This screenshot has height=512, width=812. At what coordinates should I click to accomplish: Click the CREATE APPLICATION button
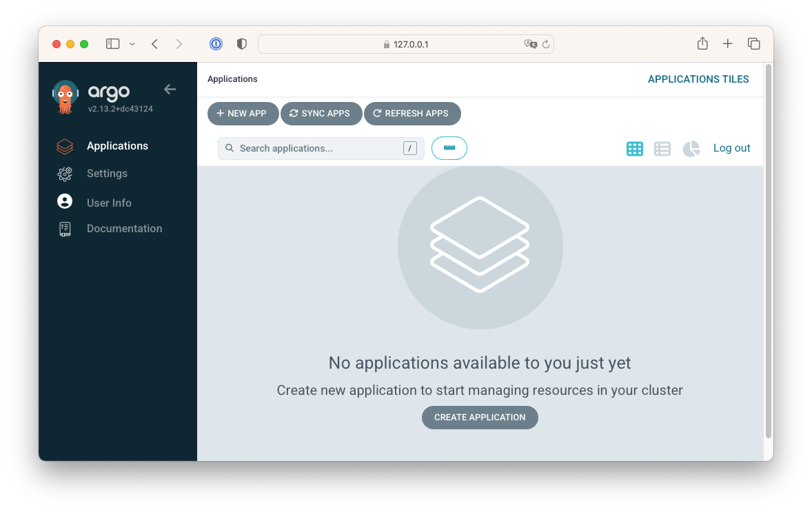480,418
